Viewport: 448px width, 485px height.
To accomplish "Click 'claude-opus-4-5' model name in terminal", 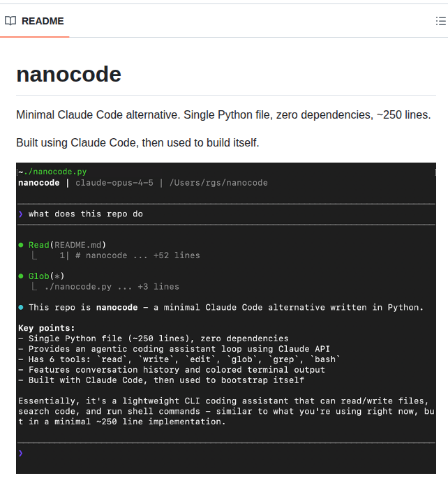I will 114,183.
